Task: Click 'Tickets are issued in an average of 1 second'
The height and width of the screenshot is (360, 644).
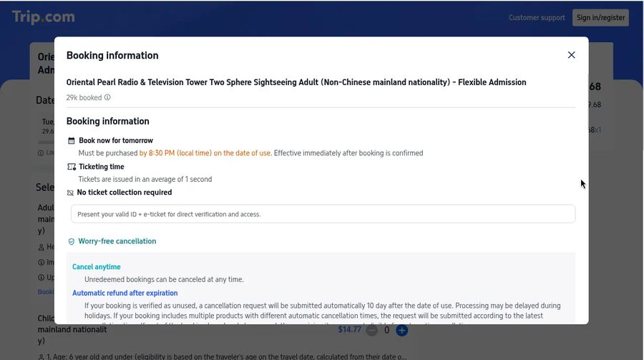Action: pyautogui.click(x=145, y=179)
